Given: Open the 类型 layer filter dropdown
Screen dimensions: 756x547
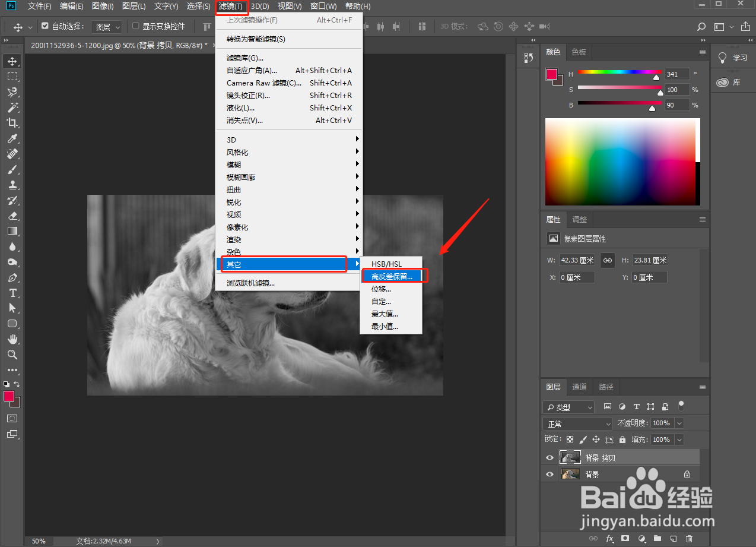Looking at the screenshot, I should pyautogui.click(x=568, y=407).
